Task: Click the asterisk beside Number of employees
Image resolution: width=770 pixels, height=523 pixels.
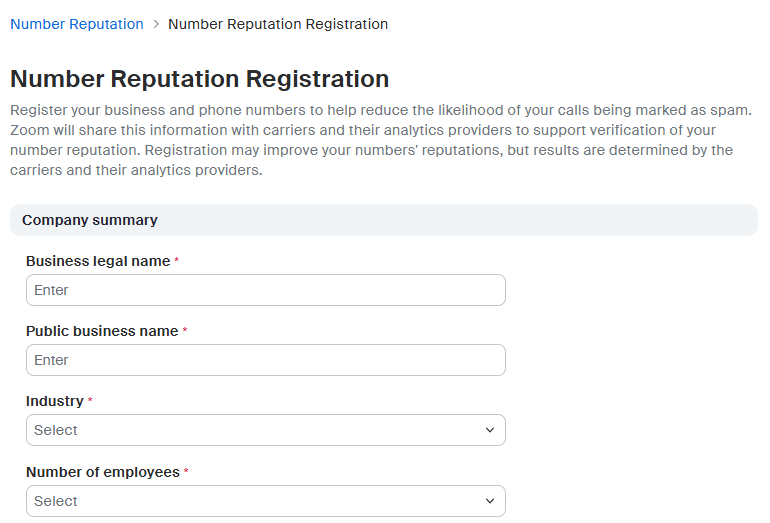Action: coord(186,472)
